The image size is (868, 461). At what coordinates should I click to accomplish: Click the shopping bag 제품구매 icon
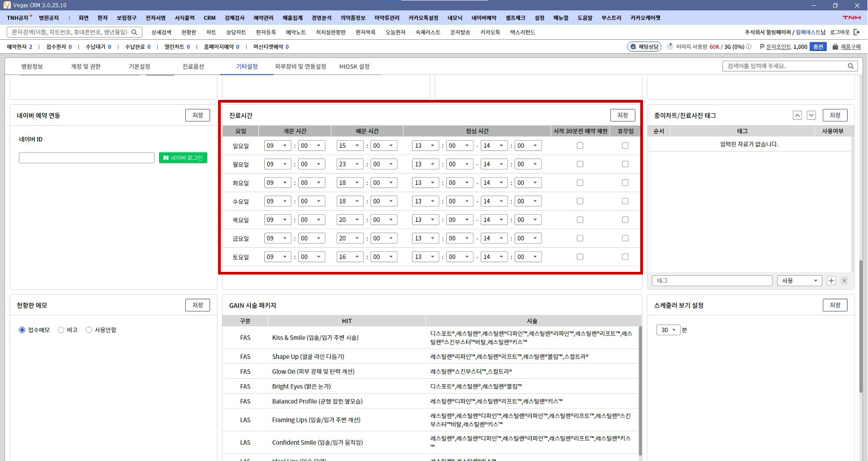[x=835, y=47]
